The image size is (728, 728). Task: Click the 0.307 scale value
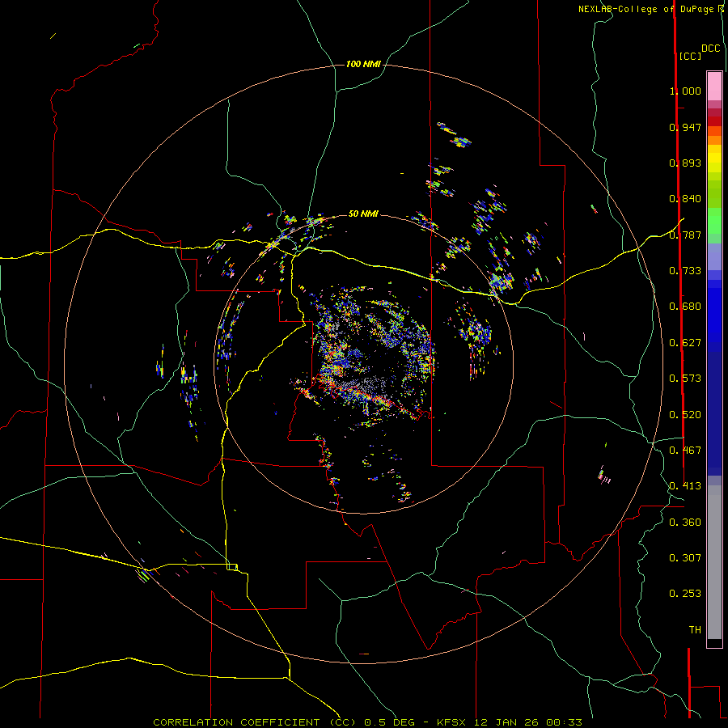pos(685,558)
